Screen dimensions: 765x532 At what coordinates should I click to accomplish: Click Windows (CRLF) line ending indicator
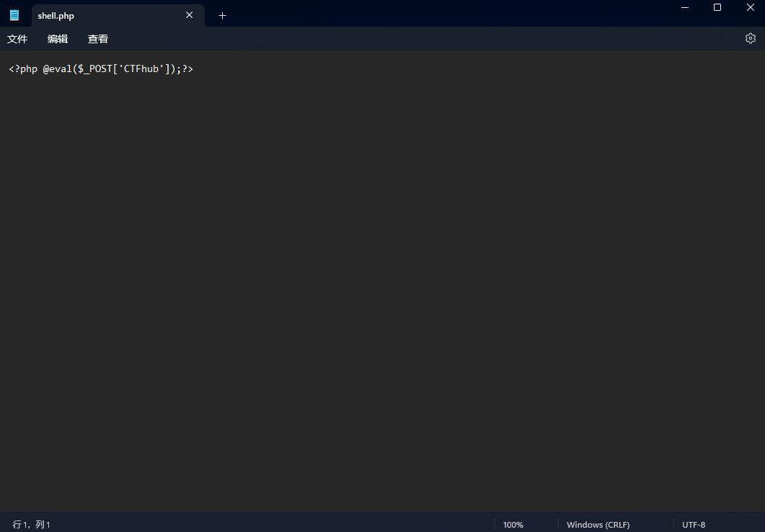(598, 525)
